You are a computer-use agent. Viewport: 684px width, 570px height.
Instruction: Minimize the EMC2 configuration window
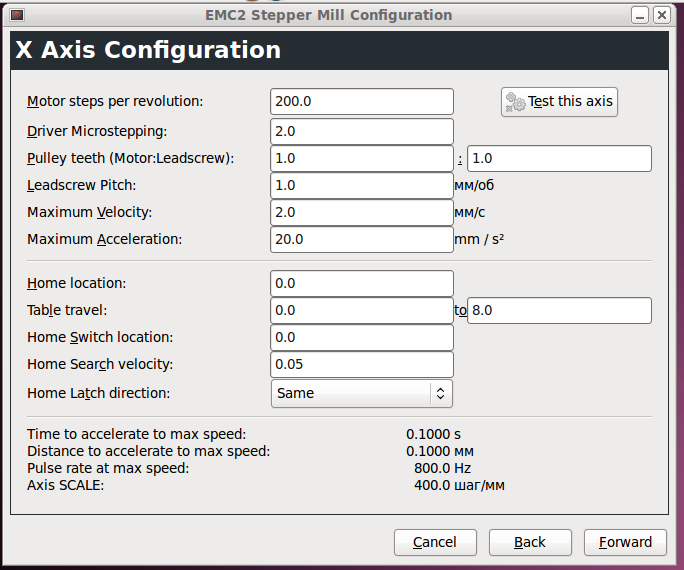639,15
